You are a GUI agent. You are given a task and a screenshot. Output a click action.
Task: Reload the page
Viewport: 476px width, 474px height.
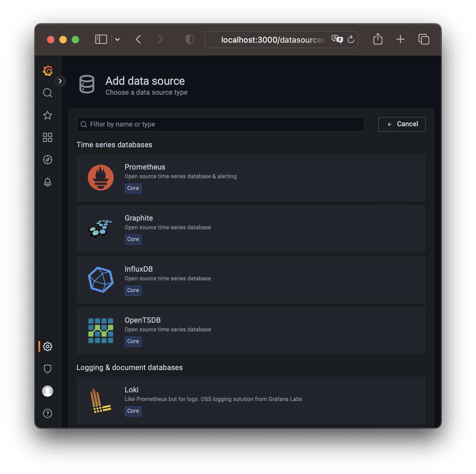[x=351, y=39]
